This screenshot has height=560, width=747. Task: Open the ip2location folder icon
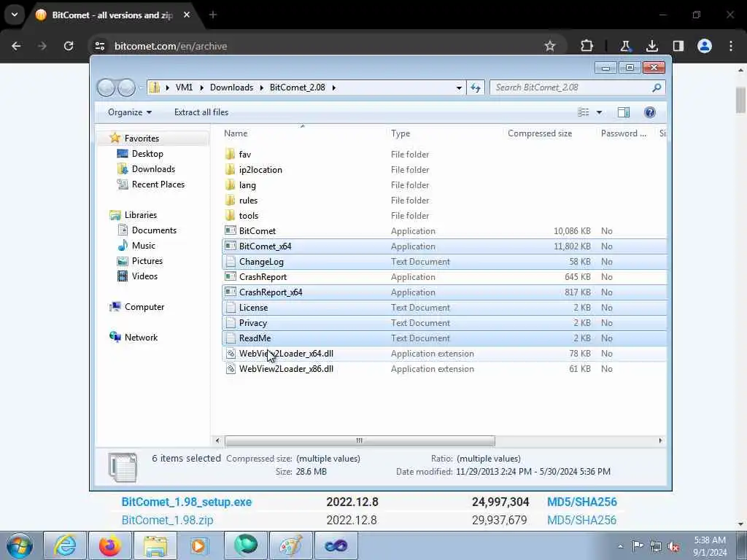pos(231,169)
